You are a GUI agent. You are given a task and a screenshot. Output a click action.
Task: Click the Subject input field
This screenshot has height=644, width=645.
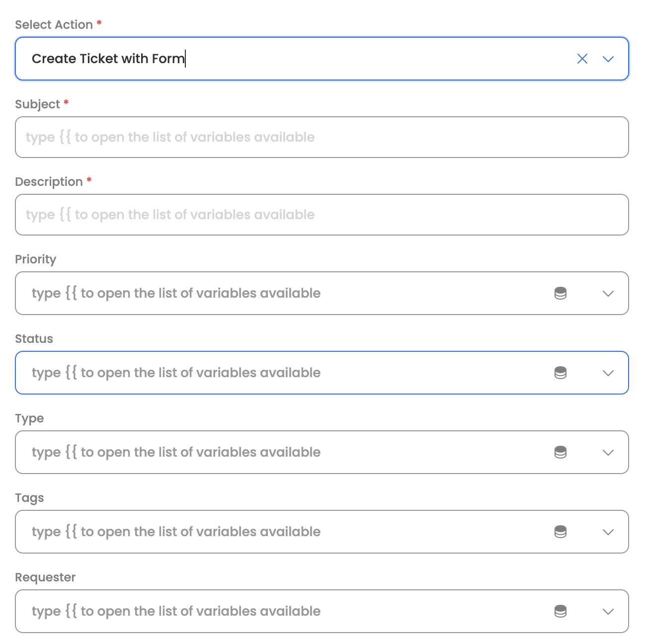(x=322, y=137)
